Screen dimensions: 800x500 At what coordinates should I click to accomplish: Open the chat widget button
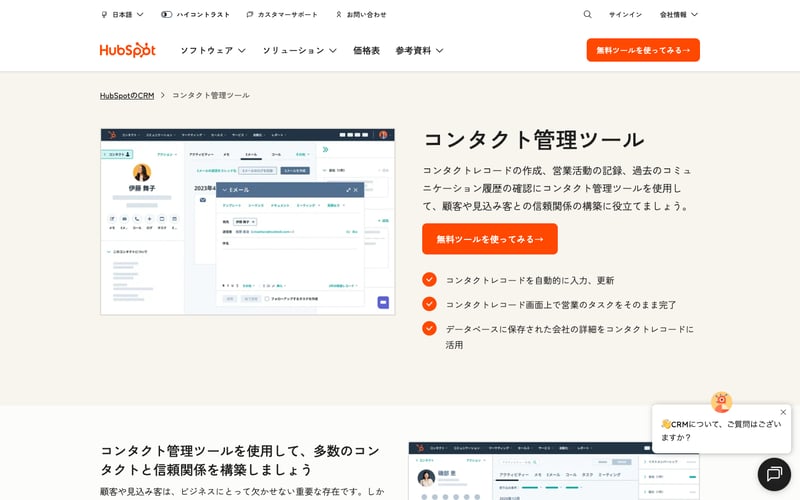coord(774,474)
